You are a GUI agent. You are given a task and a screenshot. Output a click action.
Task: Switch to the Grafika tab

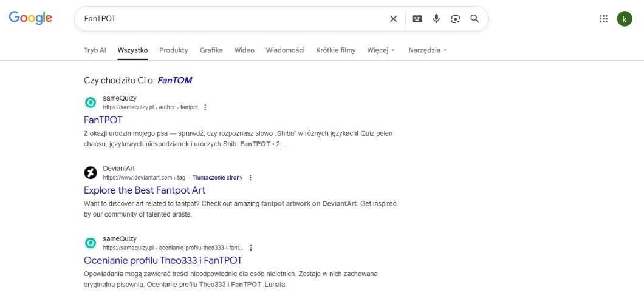click(211, 50)
